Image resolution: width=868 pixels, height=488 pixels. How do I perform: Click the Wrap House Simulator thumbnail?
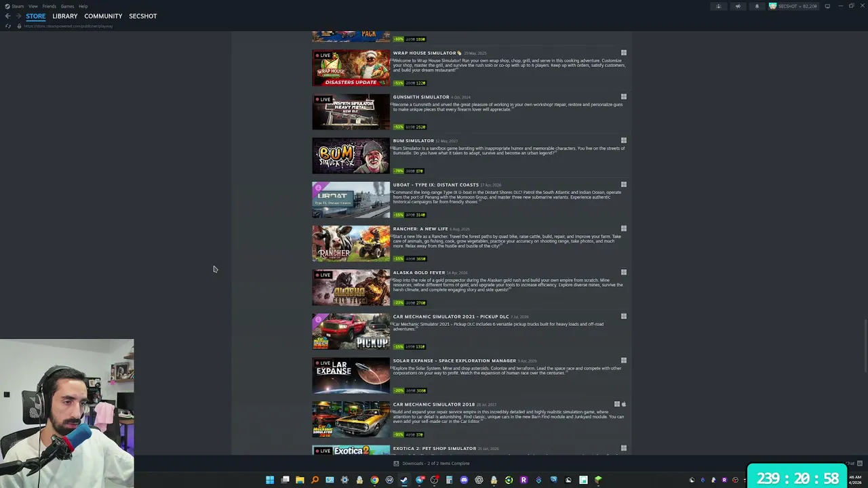coord(351,68)
